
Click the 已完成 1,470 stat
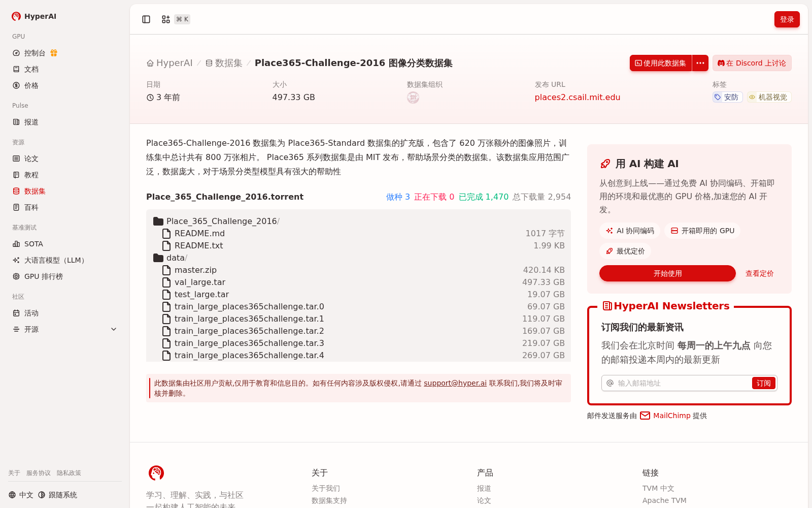pyautogui.click(x=484, y=197)
